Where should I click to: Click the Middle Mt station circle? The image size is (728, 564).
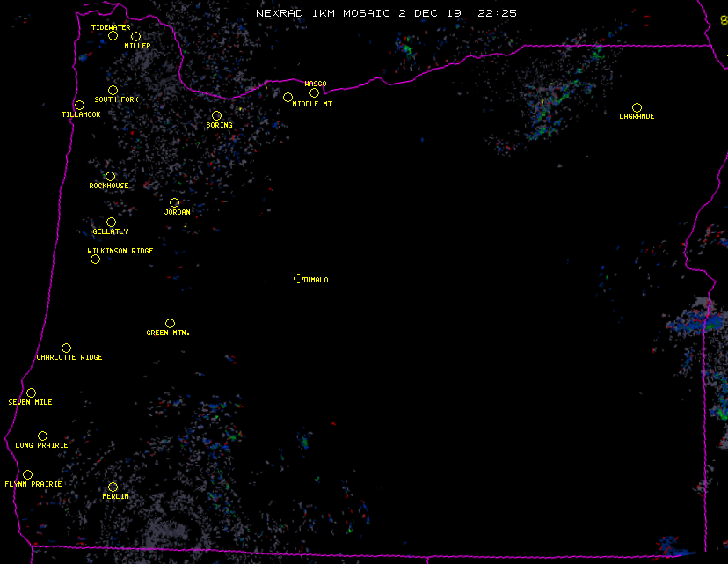point(288,98)
